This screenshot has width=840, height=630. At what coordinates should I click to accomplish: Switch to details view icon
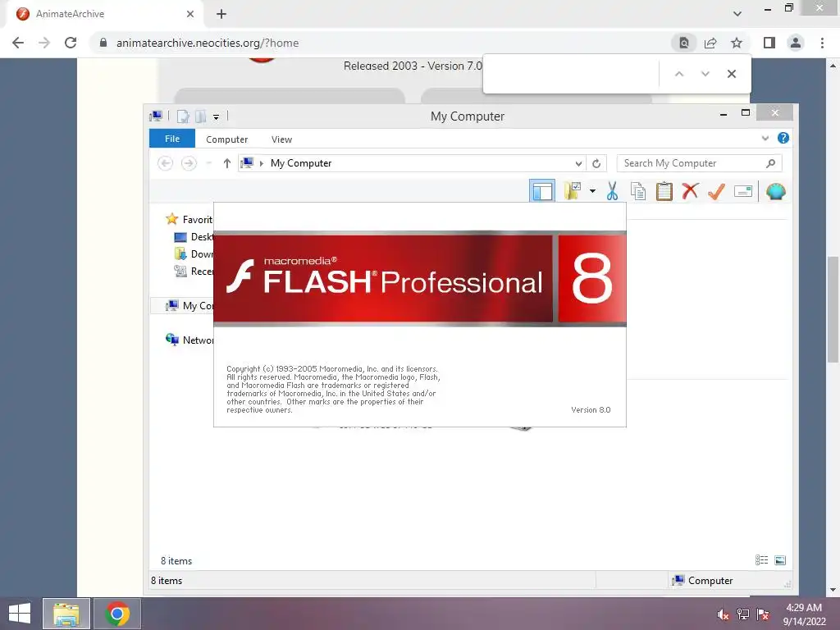(x=761, y=559)
